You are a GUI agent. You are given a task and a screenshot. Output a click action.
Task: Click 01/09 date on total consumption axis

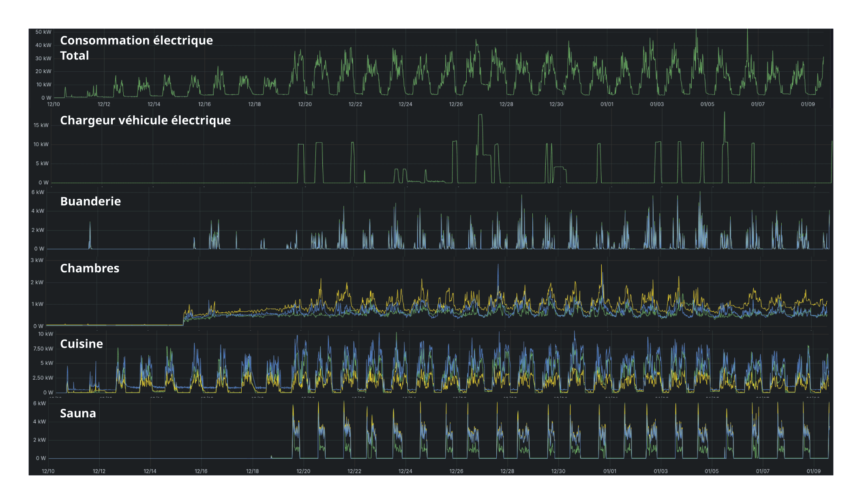pos(808,104)
